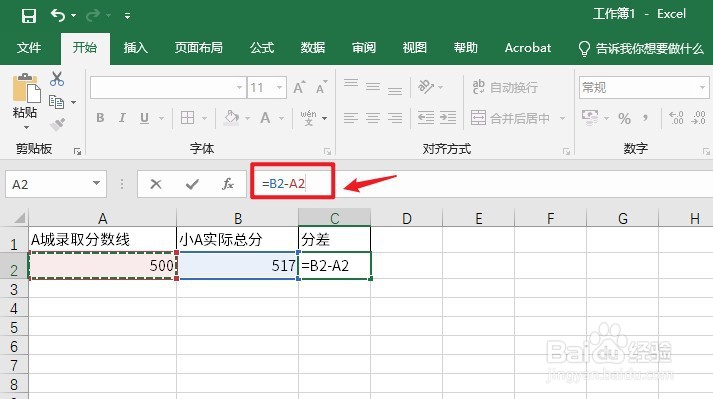Toggle Italic formatting

tap(122, 118)
